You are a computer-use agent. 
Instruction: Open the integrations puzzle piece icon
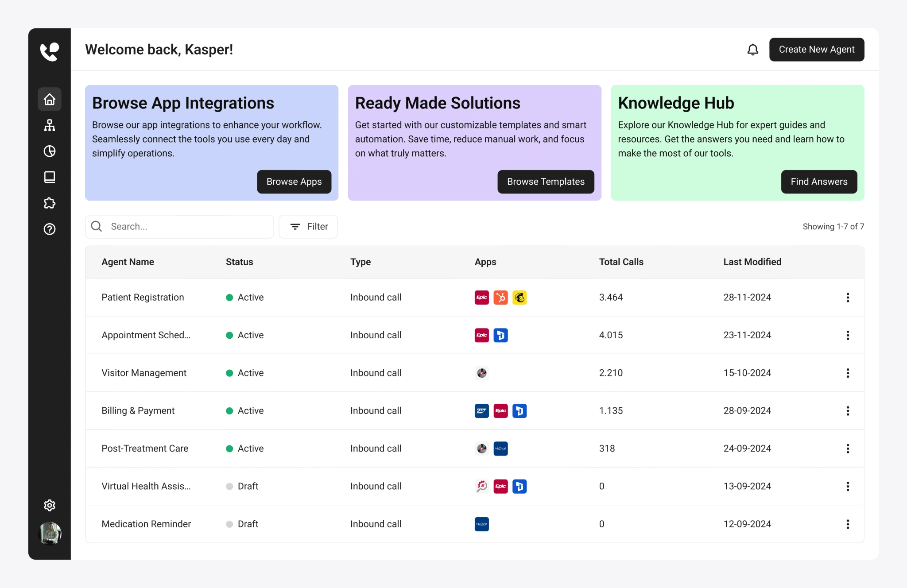point(50,203)
